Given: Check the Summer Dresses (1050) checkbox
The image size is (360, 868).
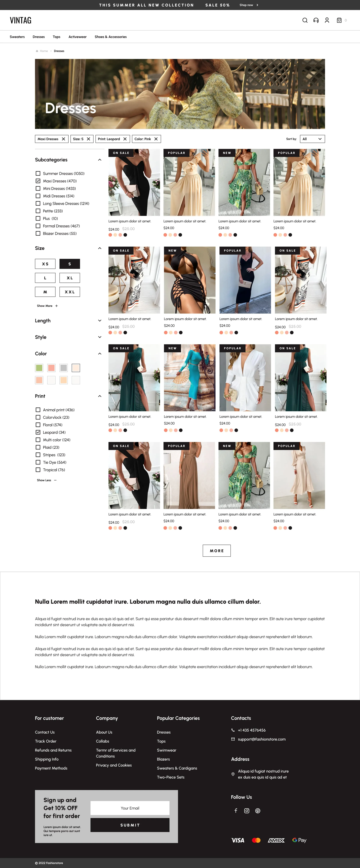Looking at the screenshot, I should point(38,174).
